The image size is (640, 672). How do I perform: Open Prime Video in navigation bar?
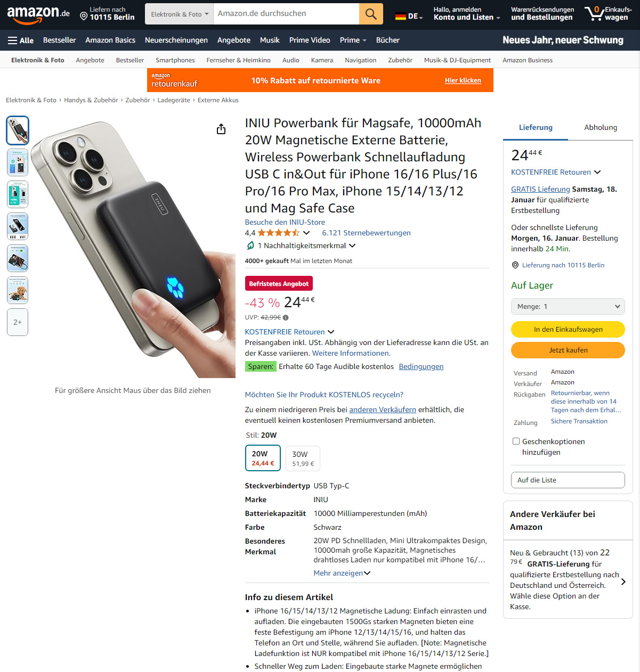[x=310, y=40]
